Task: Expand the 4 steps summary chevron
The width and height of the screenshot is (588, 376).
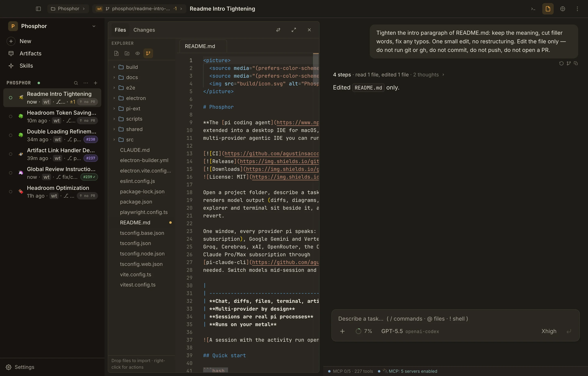Action: coord(443,75)
